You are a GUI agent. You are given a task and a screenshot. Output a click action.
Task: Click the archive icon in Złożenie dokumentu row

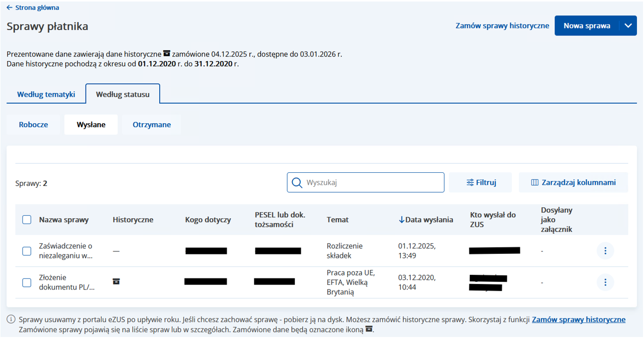point(116,281)
